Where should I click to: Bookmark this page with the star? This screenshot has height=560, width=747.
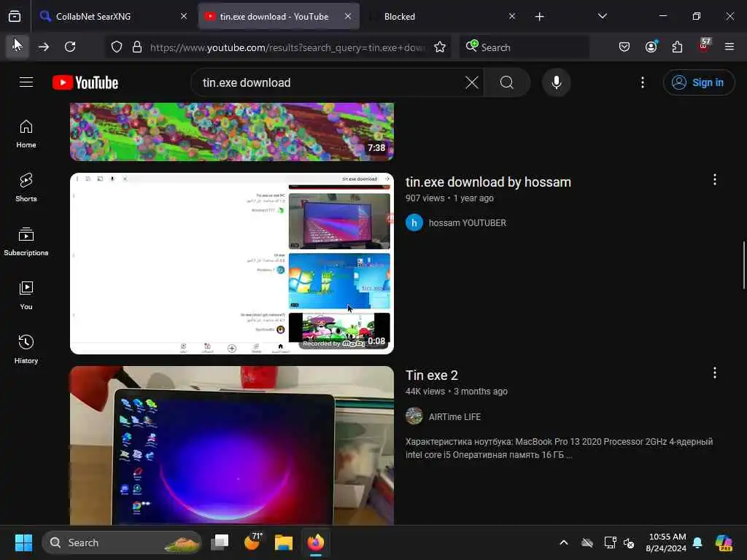(440, 47)
